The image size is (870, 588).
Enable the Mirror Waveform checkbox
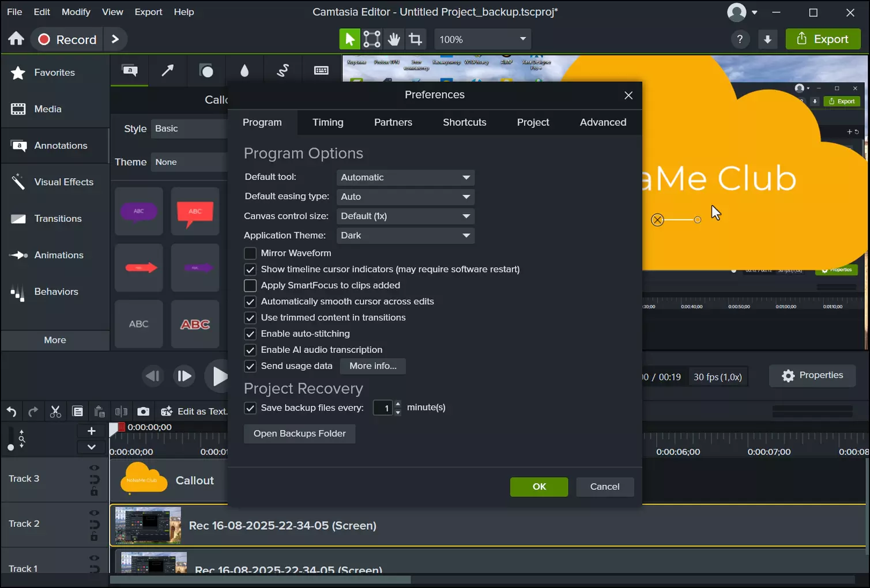[x=250, y=253]
